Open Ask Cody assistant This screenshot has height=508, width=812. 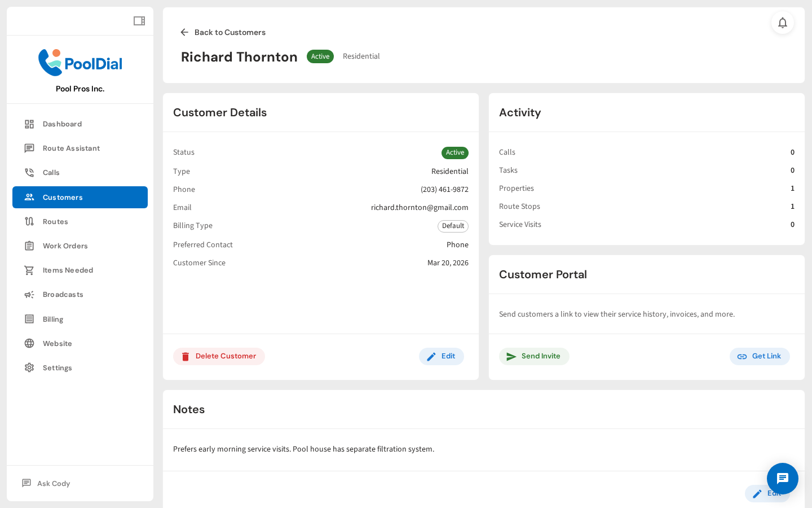[54, 483]
